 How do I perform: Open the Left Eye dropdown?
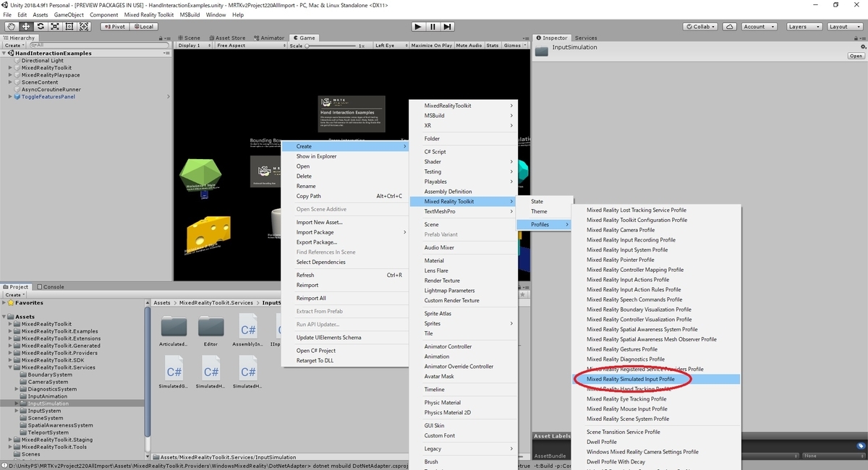tap(391, 46)
